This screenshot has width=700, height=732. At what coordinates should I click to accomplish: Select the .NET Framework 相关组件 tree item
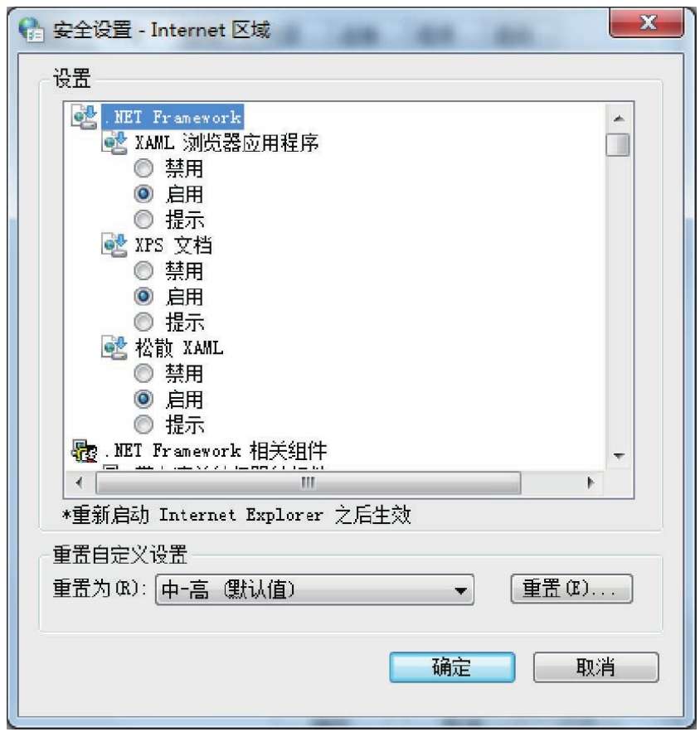(x=214, y=450)
